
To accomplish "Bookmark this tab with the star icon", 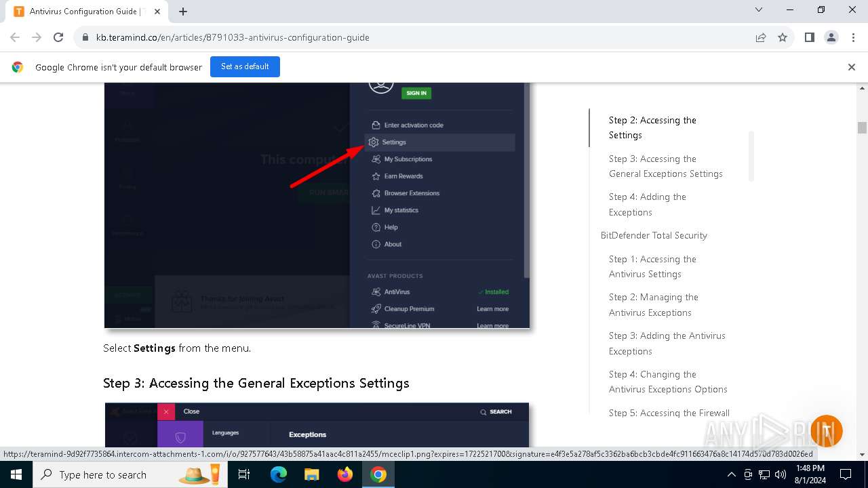I will tap(783, 37).
